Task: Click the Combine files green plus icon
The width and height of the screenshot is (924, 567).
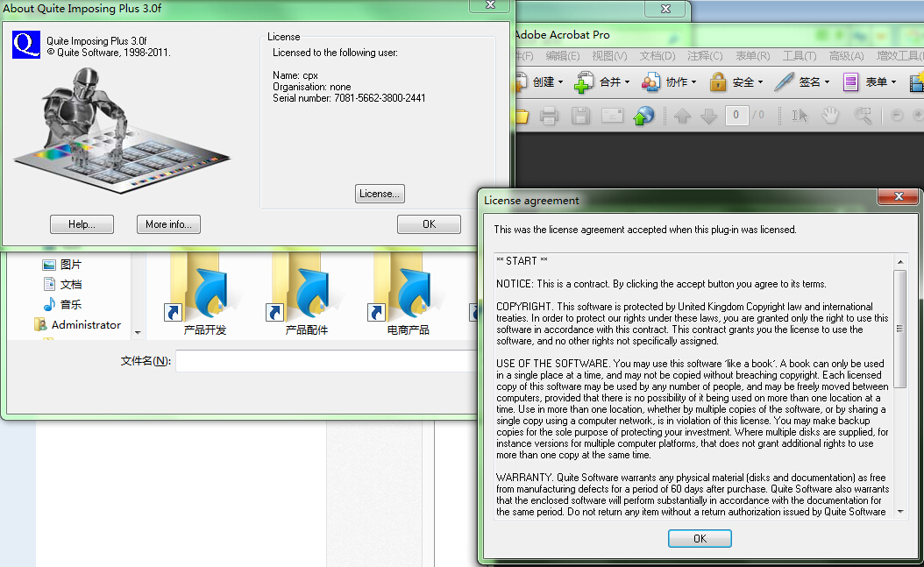Action: 583,82
